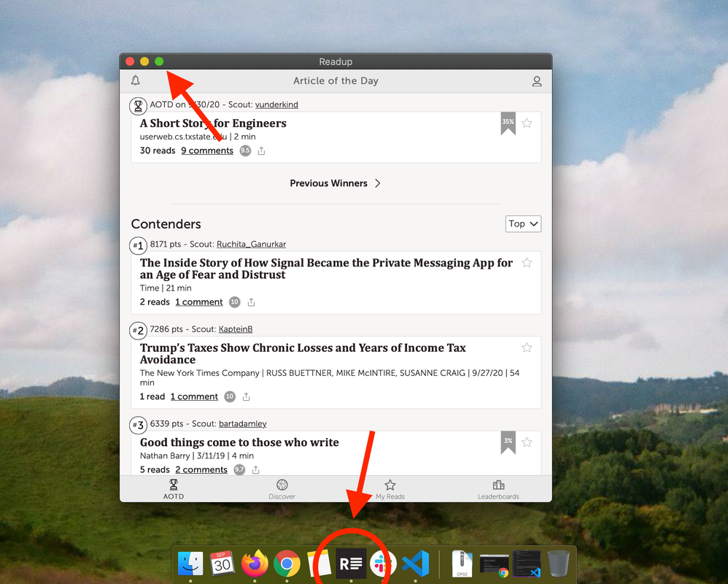Open the user profile icon
728x584 pixels.
click(537, 81)
